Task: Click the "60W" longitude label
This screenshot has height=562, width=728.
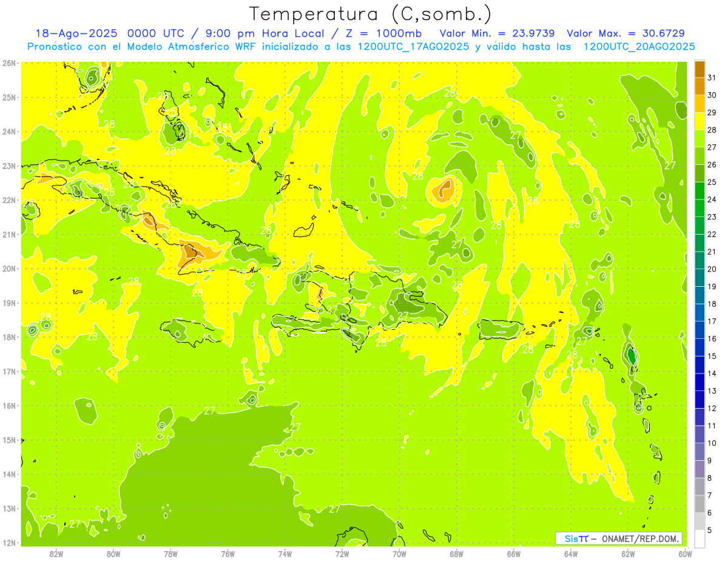Action: coord(685,554)
